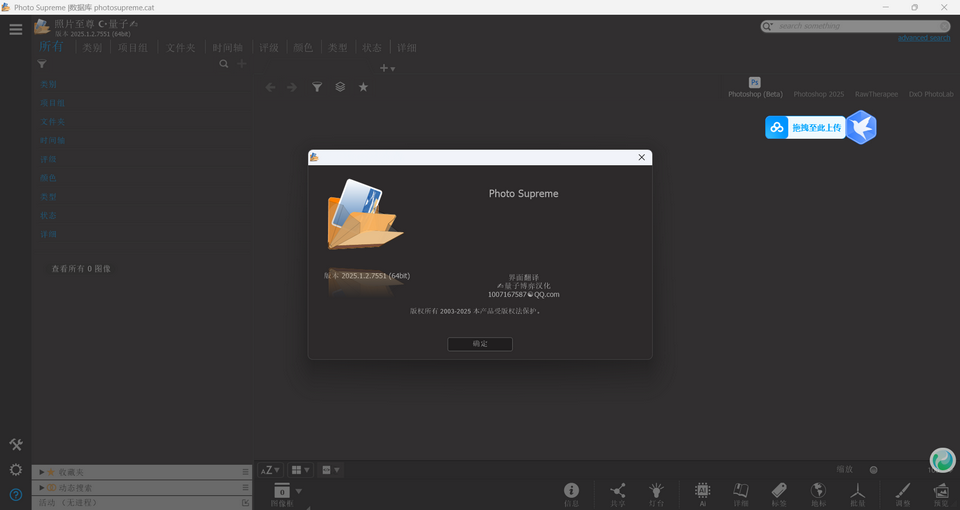The image size is (960, 510).
Task: Switch to the 详细 tab at top
Action: click(407, 48)
